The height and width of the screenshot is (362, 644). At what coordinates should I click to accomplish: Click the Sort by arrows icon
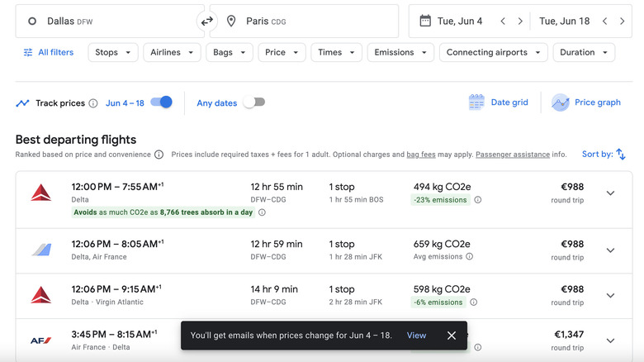(x=621, y=155)
